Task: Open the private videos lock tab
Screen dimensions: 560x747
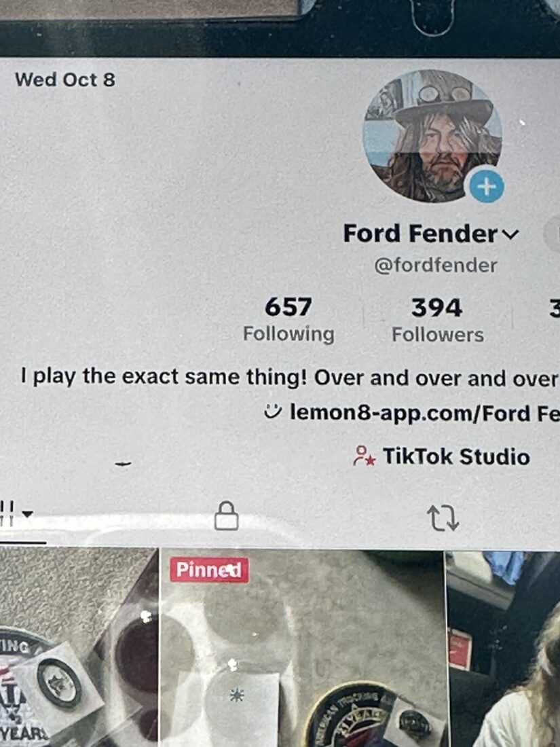Action: coord(226,515)
